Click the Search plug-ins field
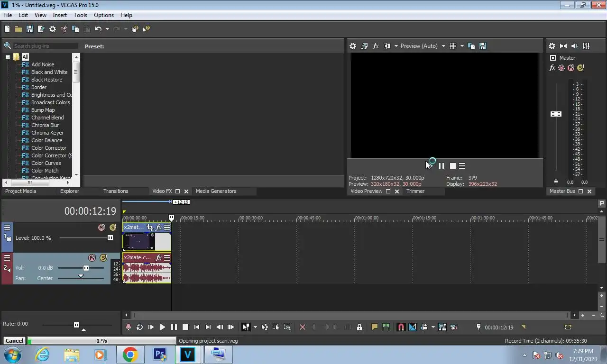This screenshot has height=364, width=607. coord(46,46)
